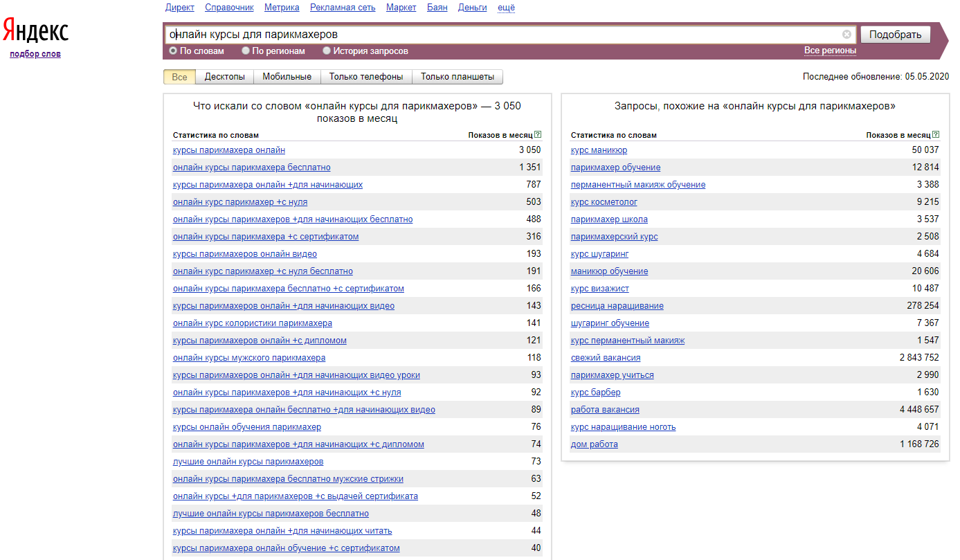The width and height of the screenshot is (960, 560).
Task: Click the help icon beside left 'Показов в месяц'
Action: tap(538, 135)
